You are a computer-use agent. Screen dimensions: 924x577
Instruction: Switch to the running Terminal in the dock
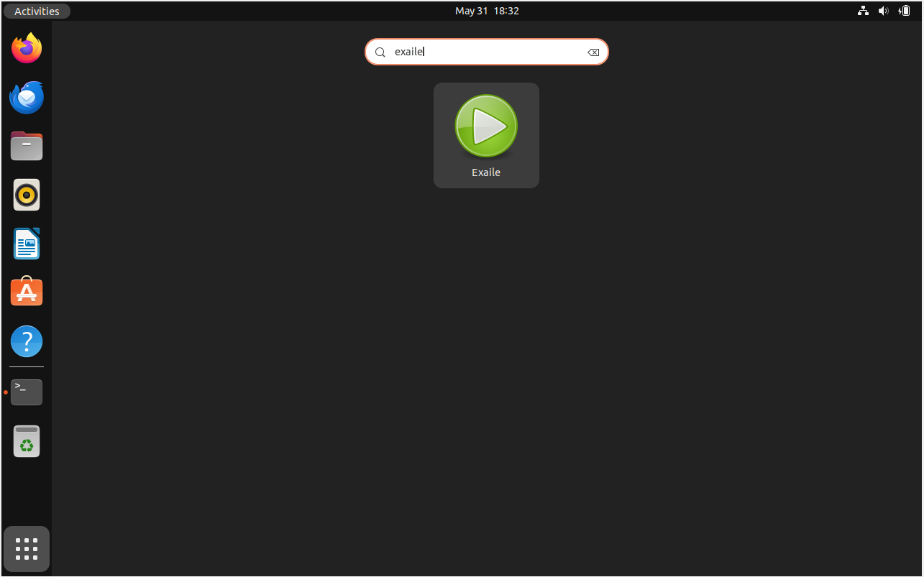27,392
